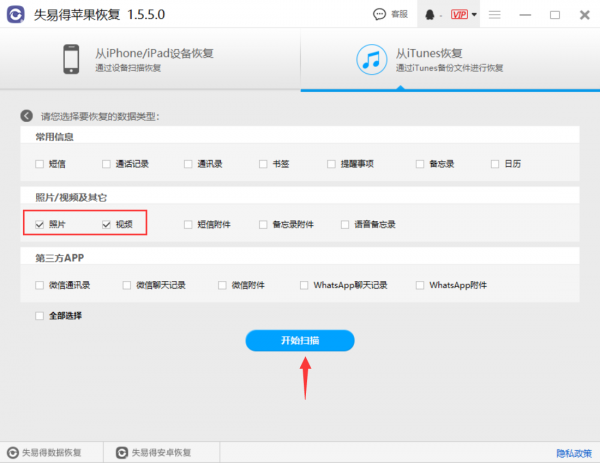Click the 失易得安卓恢复 logo icon
Screen dimensions: 600x463
point(122,453)
